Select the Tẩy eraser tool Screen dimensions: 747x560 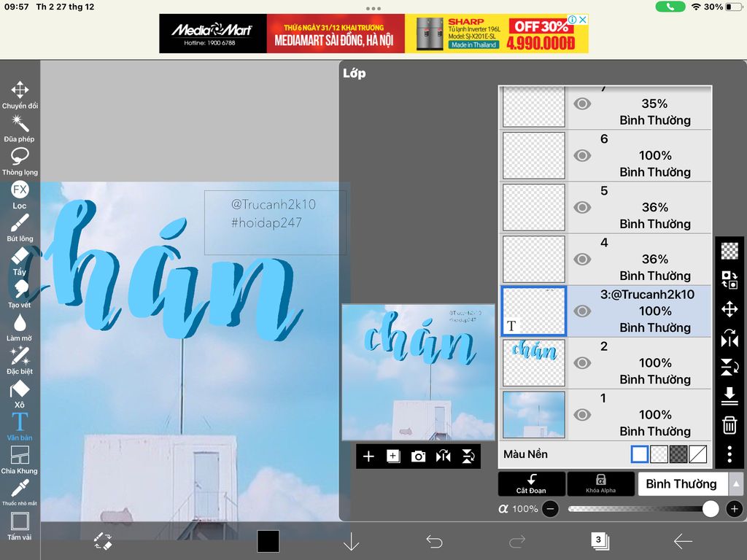point(20,261)
